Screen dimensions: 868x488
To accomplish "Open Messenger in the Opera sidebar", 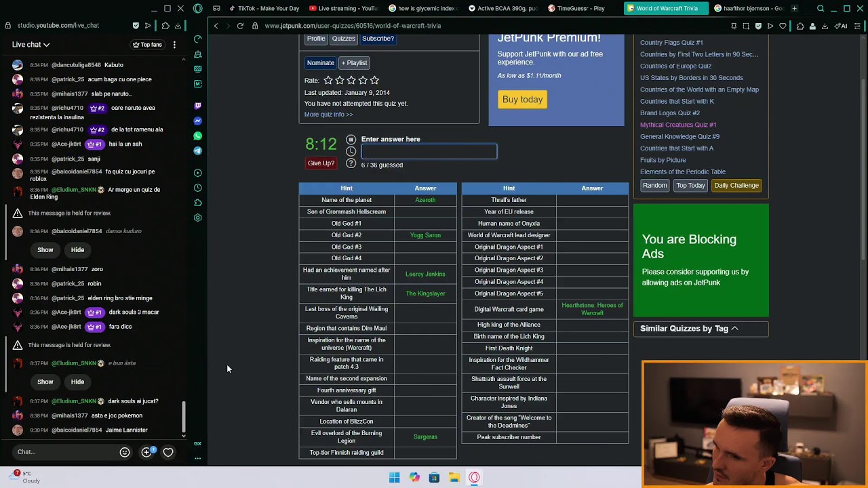I will (197, 121).
